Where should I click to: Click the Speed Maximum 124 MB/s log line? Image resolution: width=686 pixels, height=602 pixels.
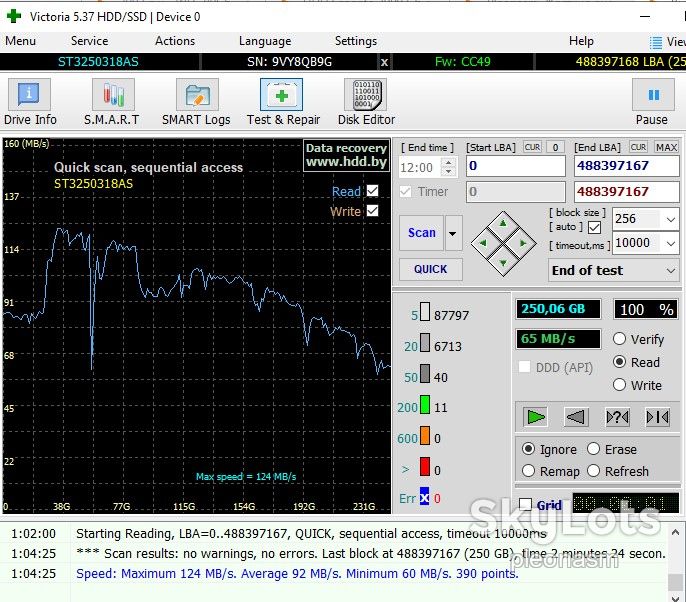[x=297, y=574]
